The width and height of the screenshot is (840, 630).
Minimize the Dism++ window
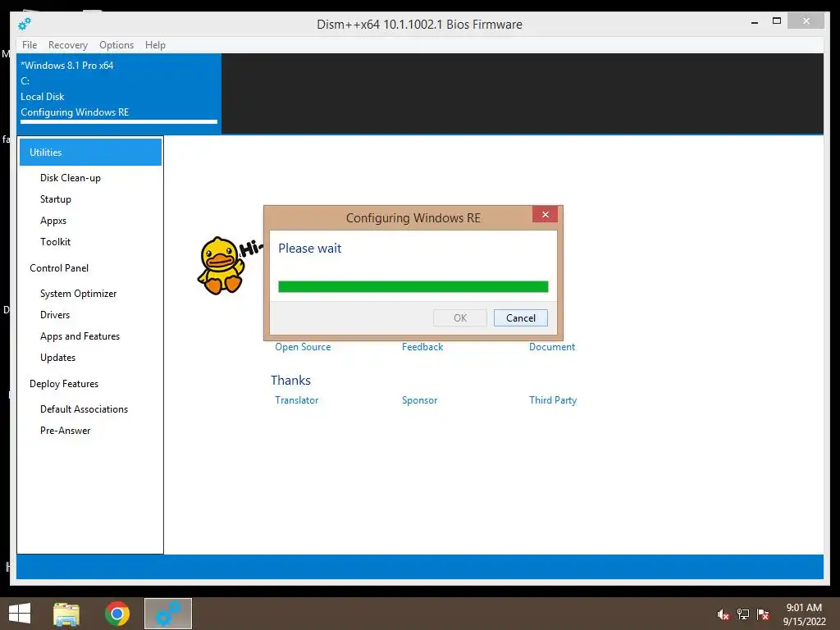click(755, 22)
